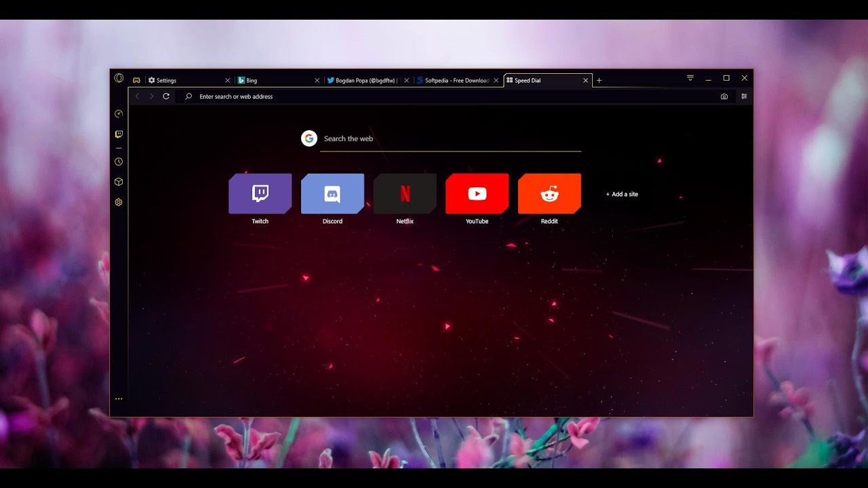Viewport: 868px width, 488px height.
Task: Open sidebar setup three-dots icon
Action: point(119,399)
